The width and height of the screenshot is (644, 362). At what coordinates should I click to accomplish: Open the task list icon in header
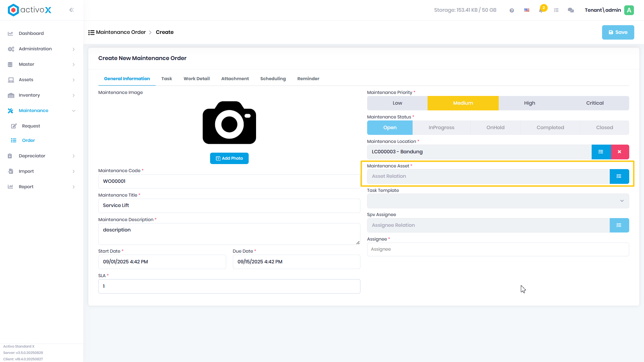556,10
